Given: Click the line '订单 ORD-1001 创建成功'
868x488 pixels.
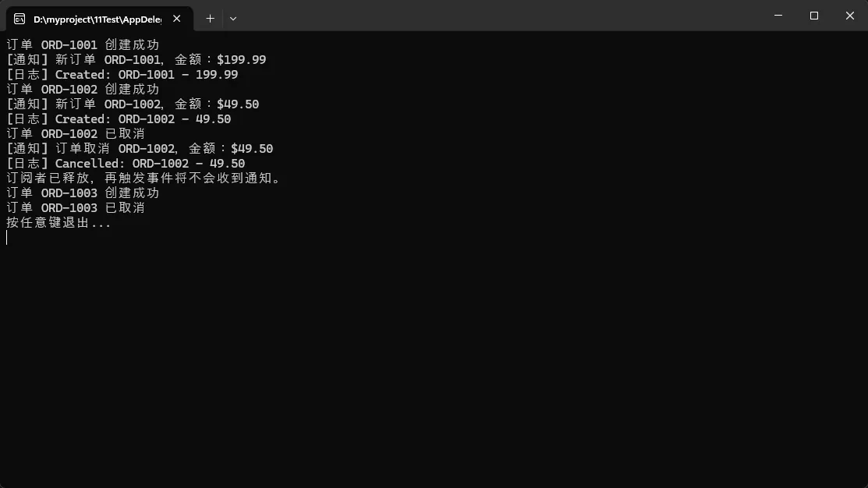Looking at the screenshot, I should (83, 44).
